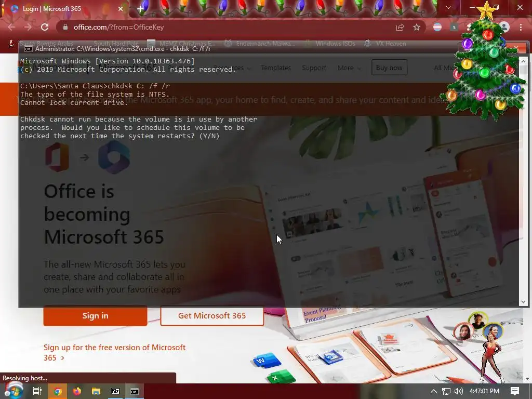Click the 'Cannot lock current drive.' text
This screenshot has height=399, width=532.
[74, 102]
